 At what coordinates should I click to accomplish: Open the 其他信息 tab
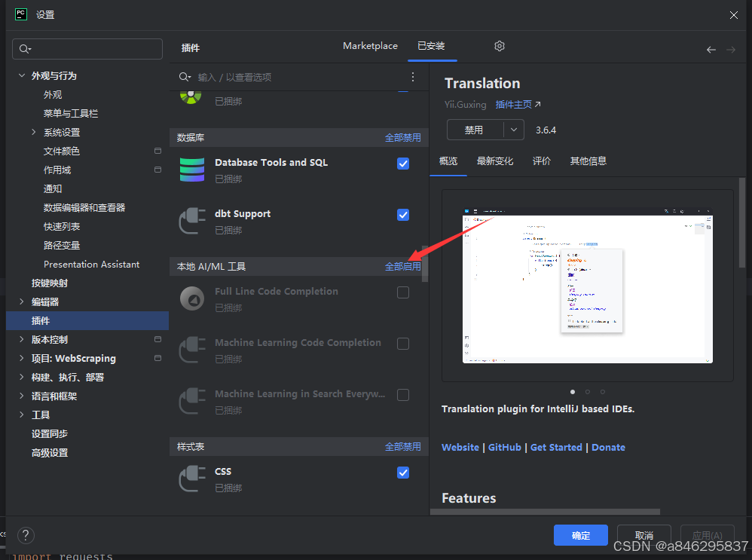click(x=588, y=161)
